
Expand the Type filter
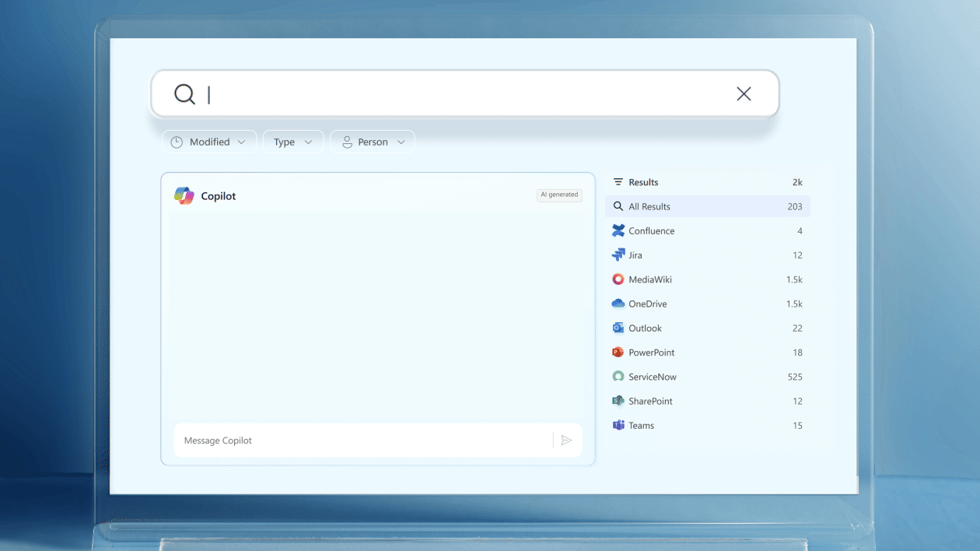293,142
